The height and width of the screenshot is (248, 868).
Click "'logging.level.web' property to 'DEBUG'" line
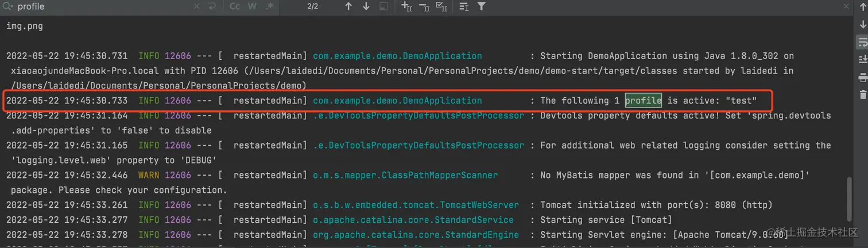click(113, 160)
